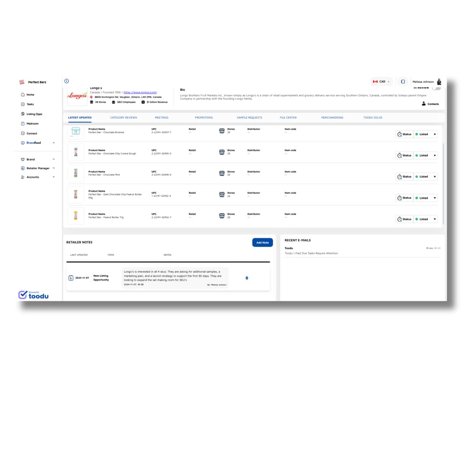Expand the Retailer Manager chevron
This screenshot has height=476, width=476.
pos(54,168)
